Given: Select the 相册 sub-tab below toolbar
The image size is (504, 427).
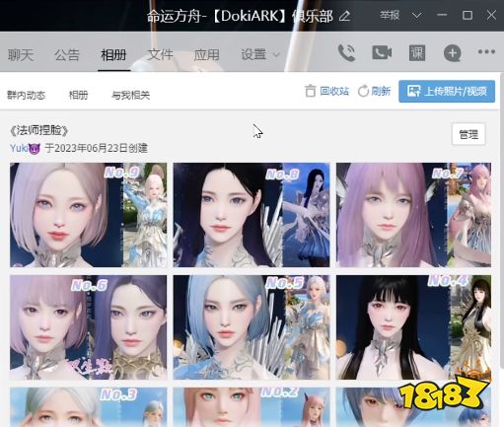Looking at the screenshot, I should coord(78,96).
